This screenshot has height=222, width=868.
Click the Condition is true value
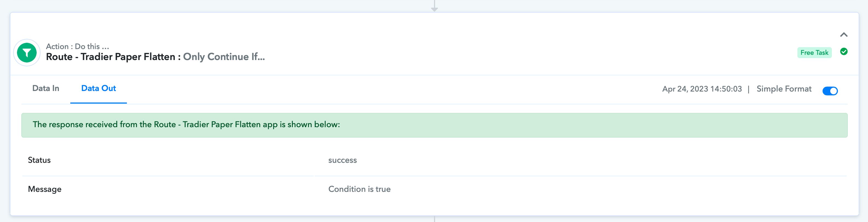click(x=359, y=189)
